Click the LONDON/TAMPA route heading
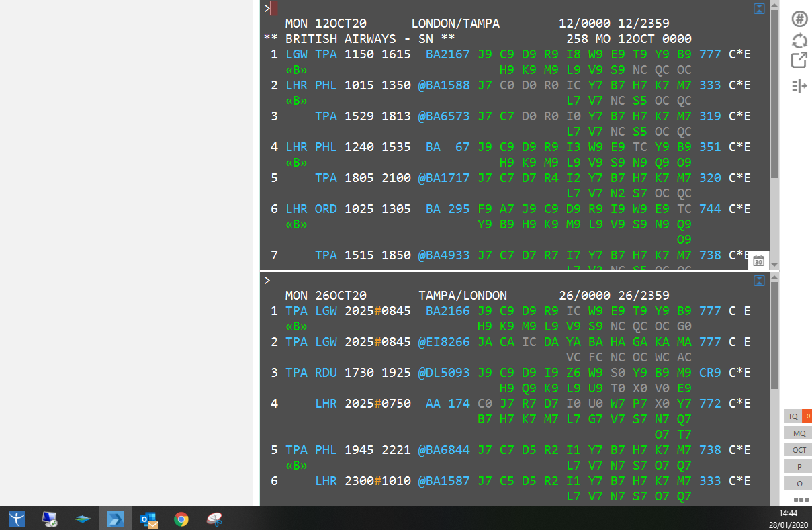This screenshot has height=530, width=812. click(x=455, y=24)
